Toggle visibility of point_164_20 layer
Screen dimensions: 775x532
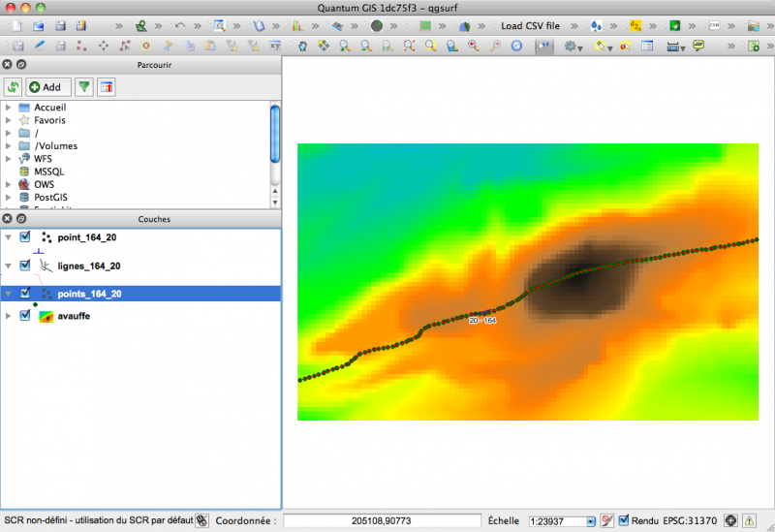coord(26,237)
